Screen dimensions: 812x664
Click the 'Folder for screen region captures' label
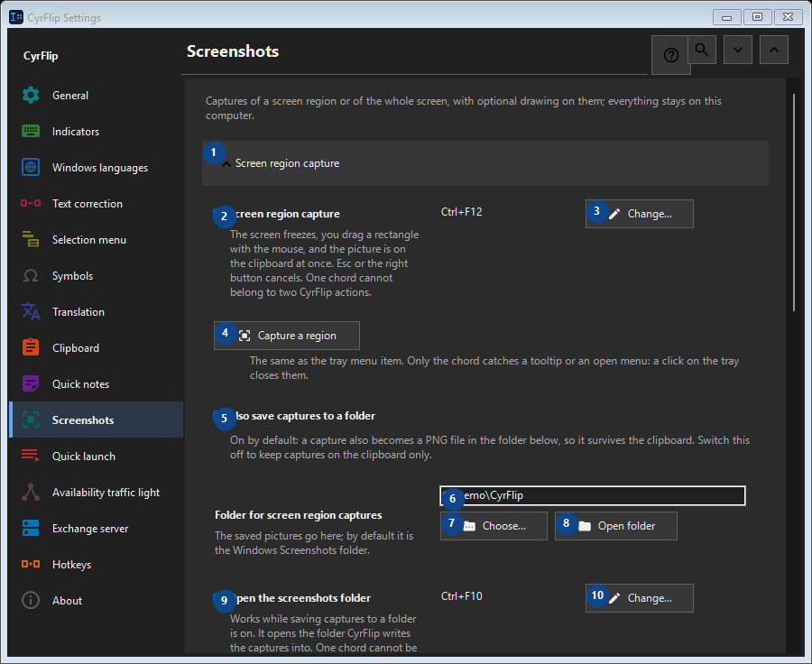pyautogui.click(x=299, y=515)
